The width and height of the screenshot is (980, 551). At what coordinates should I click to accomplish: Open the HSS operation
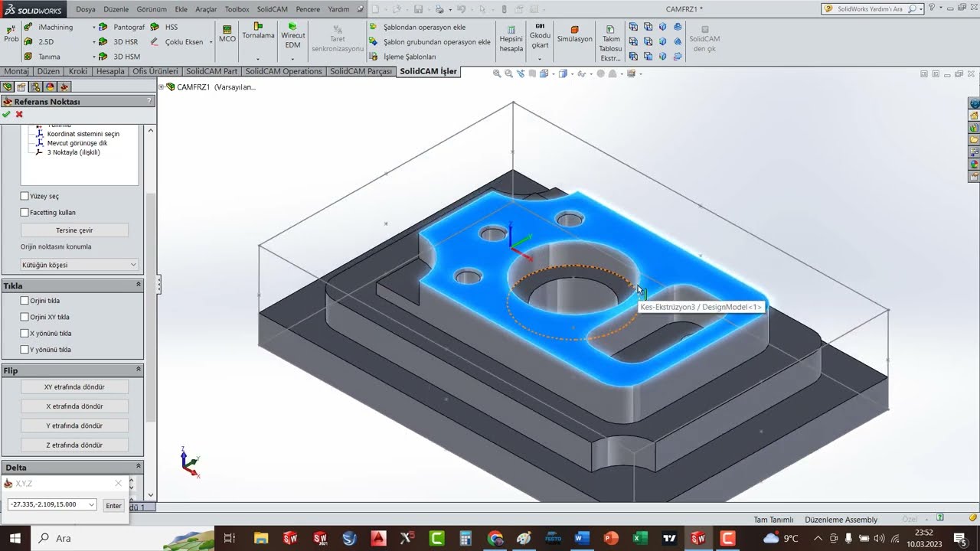pyautogui.click(x=164, y=27)
